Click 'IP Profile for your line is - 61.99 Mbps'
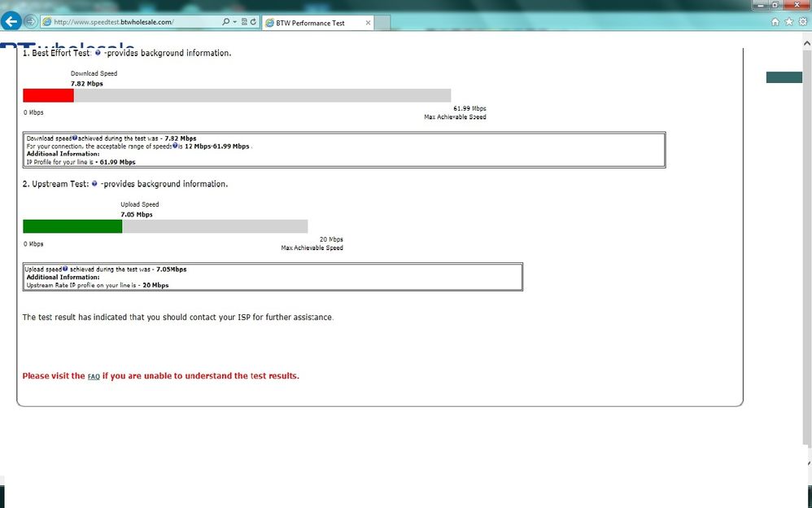Screen dimensions: 812x508 click(x=81, y=162)
